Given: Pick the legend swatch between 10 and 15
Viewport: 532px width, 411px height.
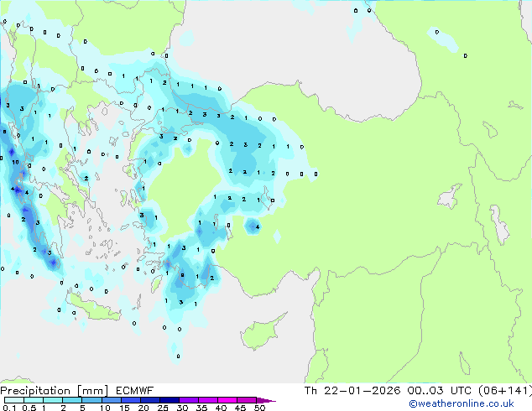Looking at the screenshot, I should point(111,400).
